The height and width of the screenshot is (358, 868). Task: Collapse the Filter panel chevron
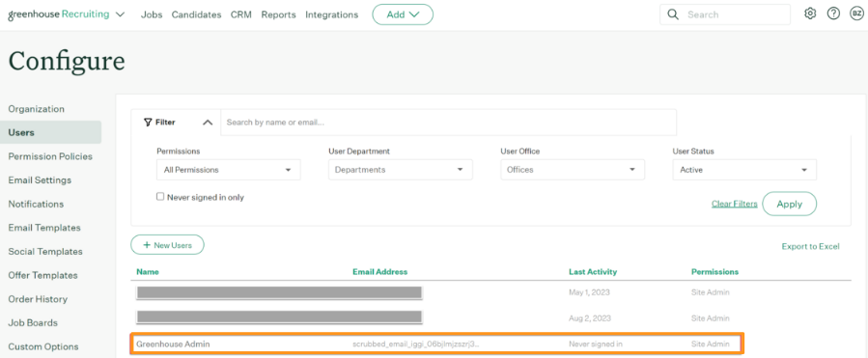[x=208, y=123]
